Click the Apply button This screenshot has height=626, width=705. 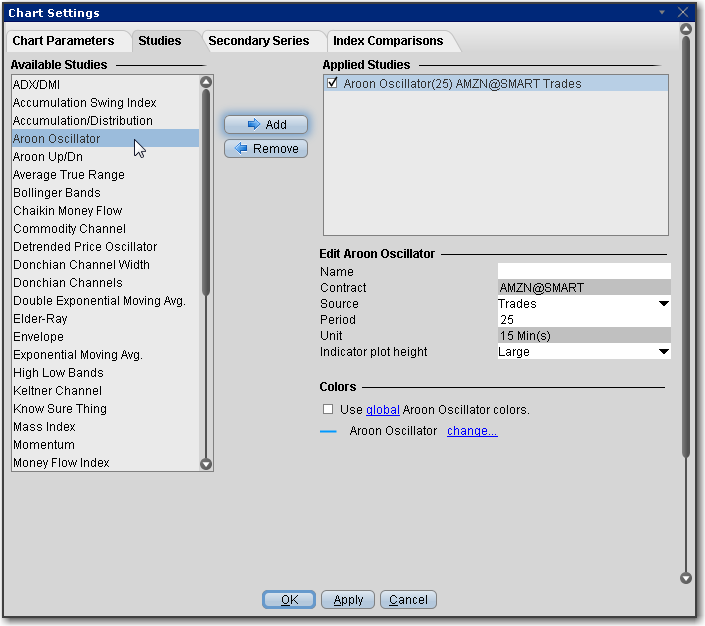pyautogui.click(x=348, y=600)
